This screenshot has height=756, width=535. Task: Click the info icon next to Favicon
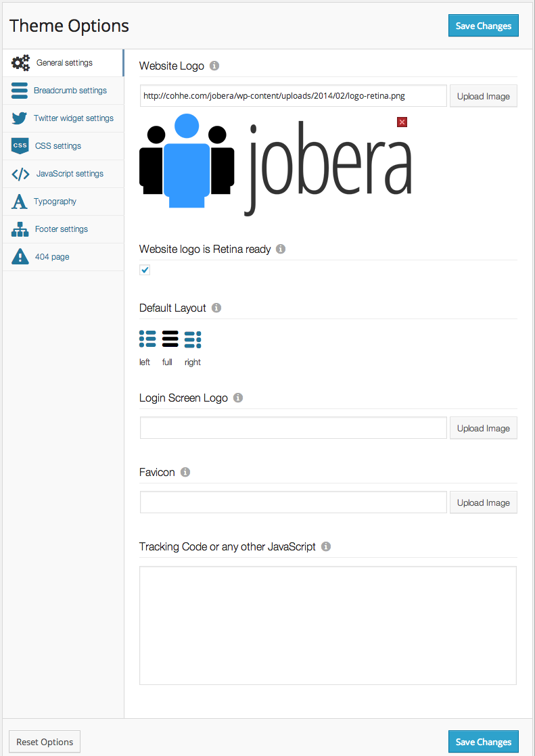coord(185,472)
